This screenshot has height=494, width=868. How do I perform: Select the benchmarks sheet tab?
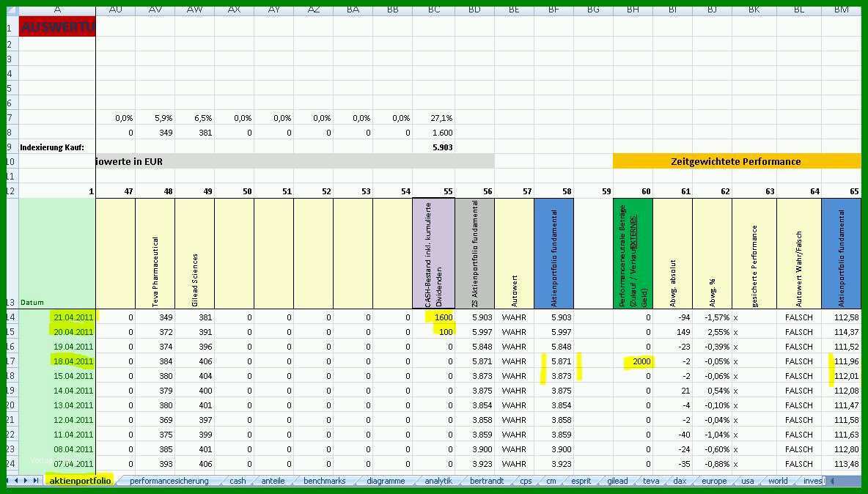[324, 481]
